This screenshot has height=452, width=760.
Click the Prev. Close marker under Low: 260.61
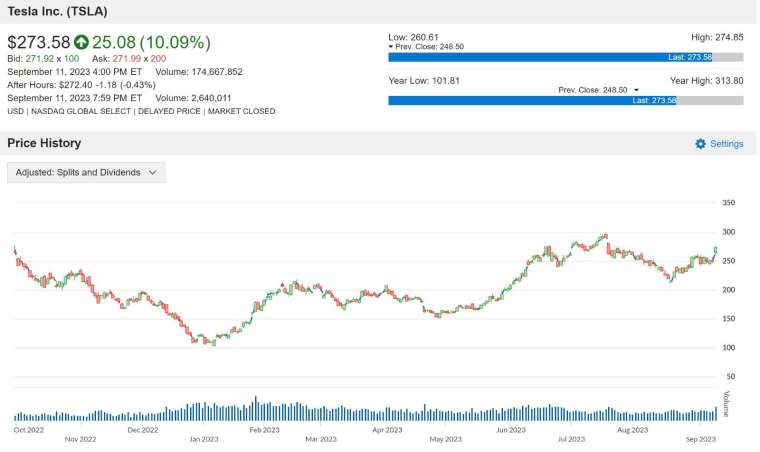click(x=426, y=47)
